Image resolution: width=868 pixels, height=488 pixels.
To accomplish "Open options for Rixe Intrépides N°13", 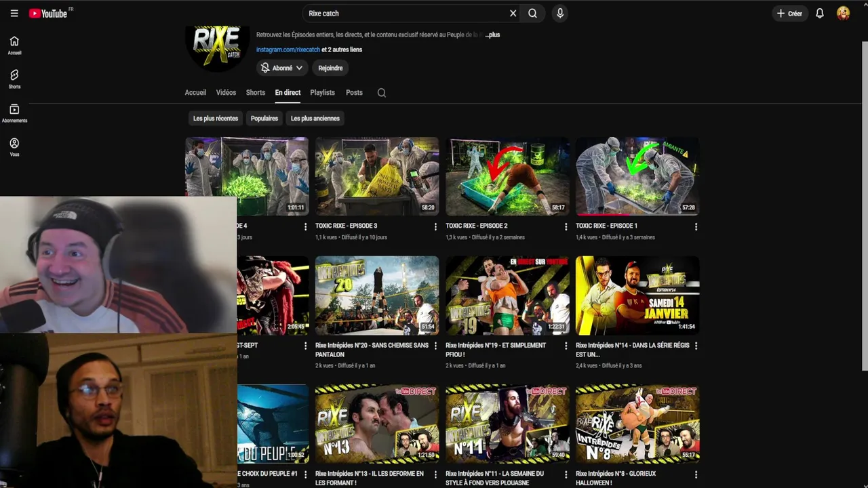I will [x=435, y=474].
